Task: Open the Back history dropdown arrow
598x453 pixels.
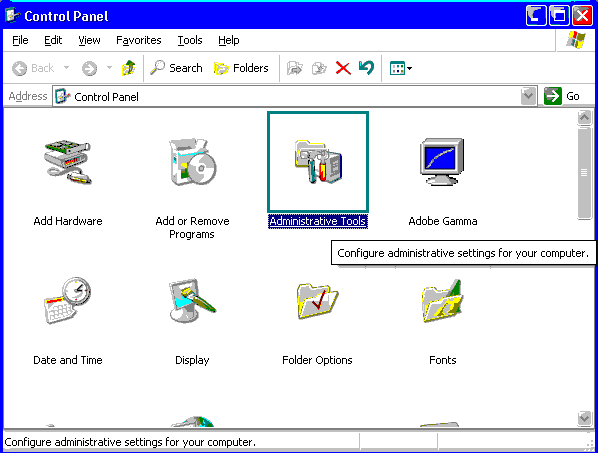Action: coord(66,68)
